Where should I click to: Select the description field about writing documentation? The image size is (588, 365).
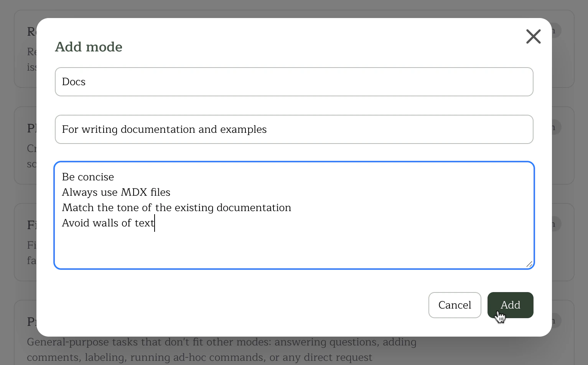click(x=294, y=129)
